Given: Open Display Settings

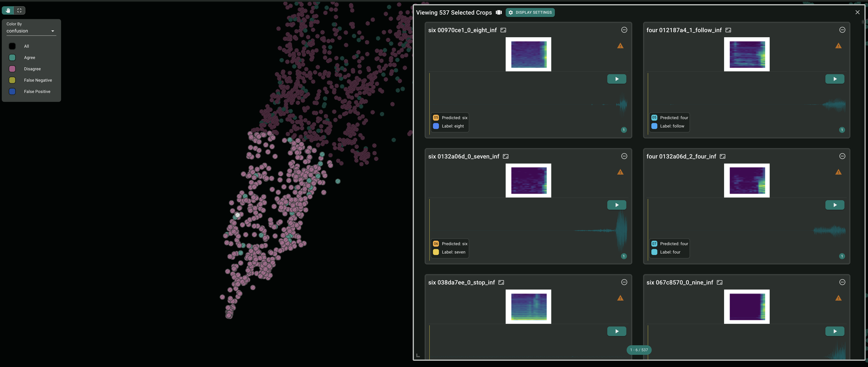Looking at the screenshot, I should [530, 13].
